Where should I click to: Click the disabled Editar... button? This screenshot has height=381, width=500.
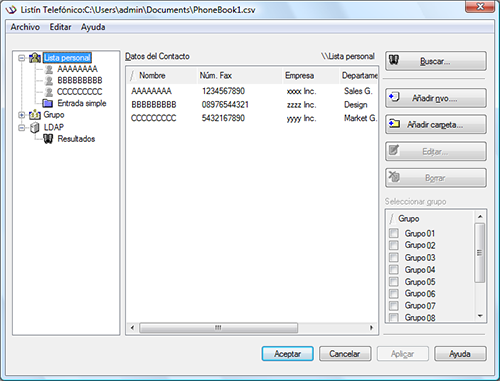[436, 151]
